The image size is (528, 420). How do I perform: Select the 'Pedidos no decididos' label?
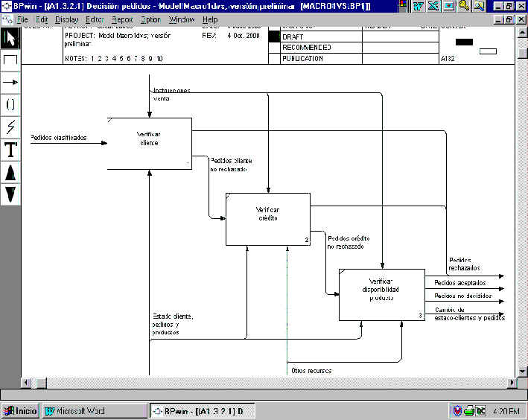point(463,296)
